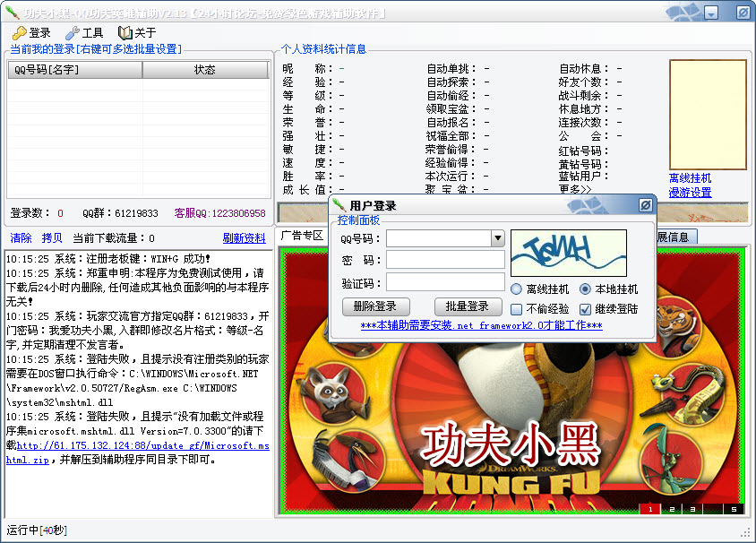Click the 删除登录 button
Viewport: 756px width, 543px height.
point(376,306)
